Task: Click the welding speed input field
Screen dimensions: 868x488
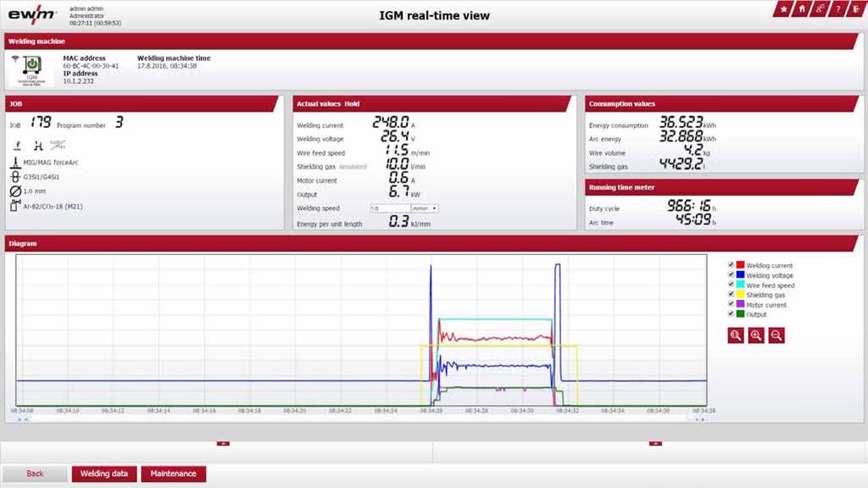Action: [x=390, y=208]
